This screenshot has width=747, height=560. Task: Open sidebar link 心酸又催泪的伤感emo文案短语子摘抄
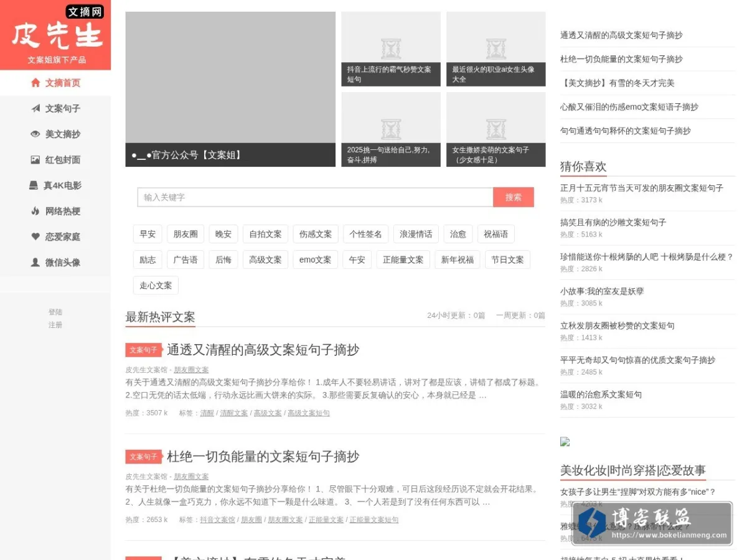[x=629, y=107]
